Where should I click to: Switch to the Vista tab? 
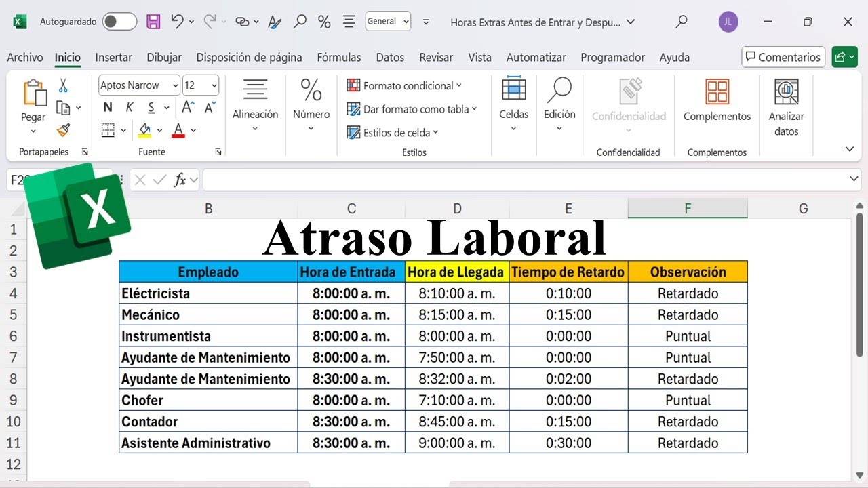coord(479,58)
